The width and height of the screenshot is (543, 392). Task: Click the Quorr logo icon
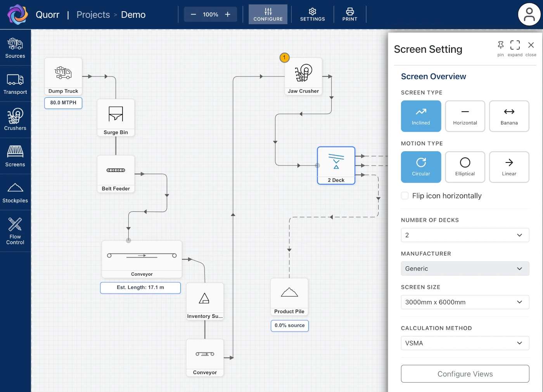click(x=18, y=15)
